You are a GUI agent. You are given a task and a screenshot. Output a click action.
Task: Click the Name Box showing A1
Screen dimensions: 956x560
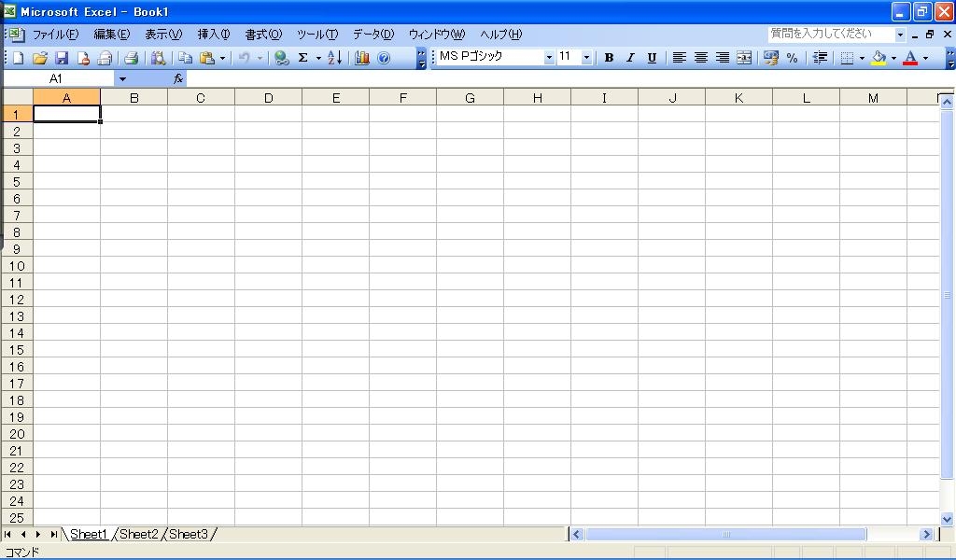pyautogui.click(x=59, y=78)
